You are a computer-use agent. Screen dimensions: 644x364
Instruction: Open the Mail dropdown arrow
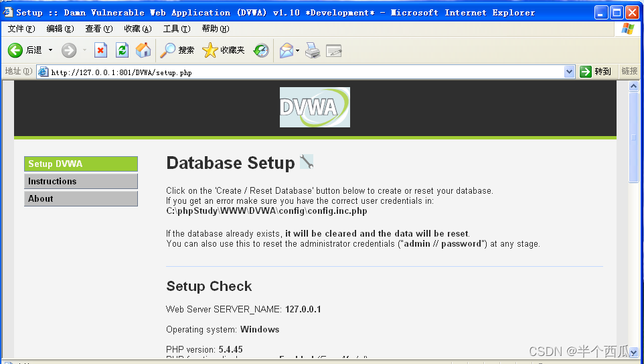click(x=297, y=50)
